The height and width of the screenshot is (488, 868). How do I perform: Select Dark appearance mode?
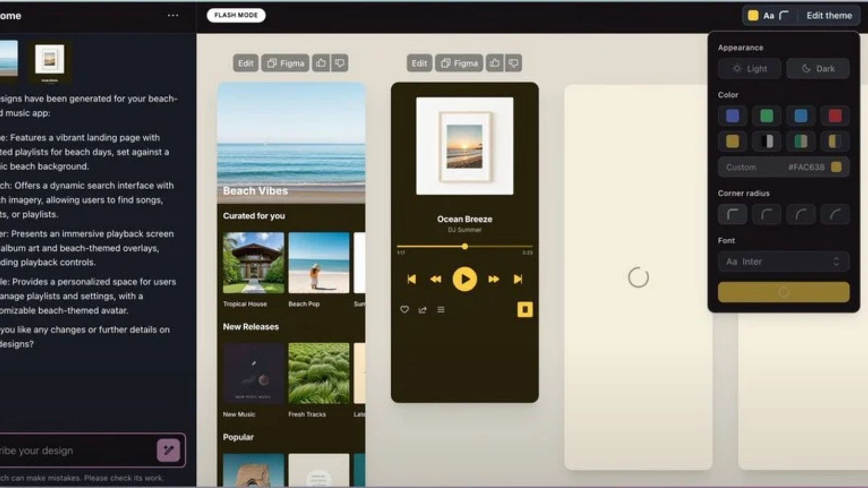click(818, 69)
